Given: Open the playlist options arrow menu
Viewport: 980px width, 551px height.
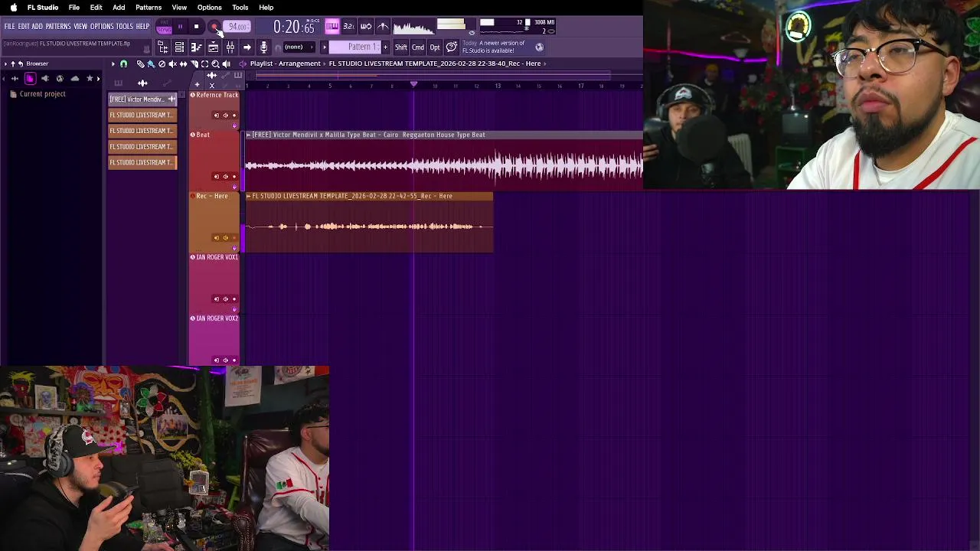Looking at the screenshot, I should pos(113,64).
